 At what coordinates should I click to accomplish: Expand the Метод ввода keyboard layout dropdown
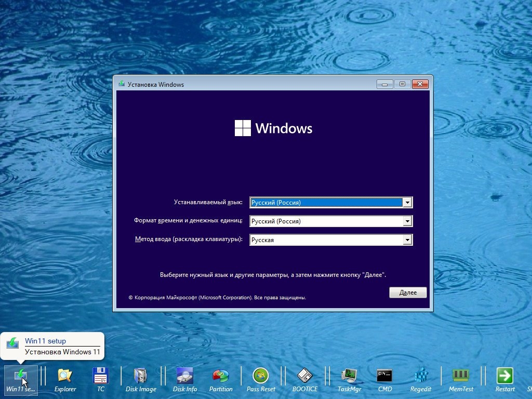click(408, 240)
